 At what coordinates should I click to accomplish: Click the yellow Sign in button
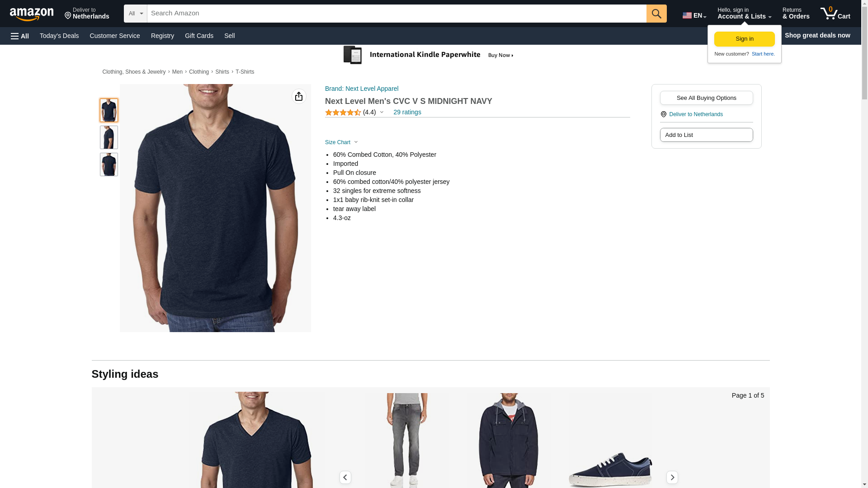point(744,39)
